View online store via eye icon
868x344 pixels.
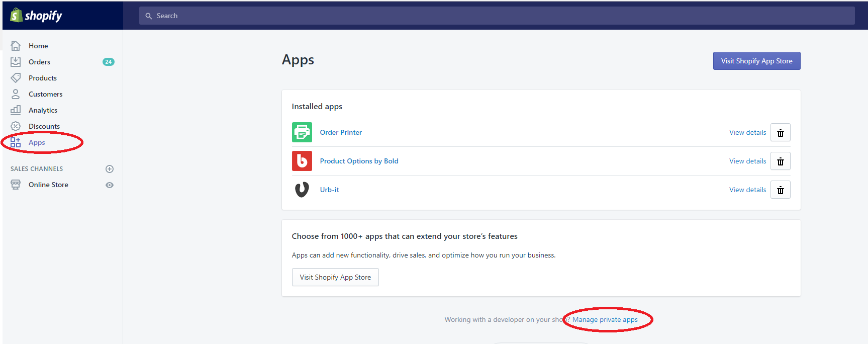110,185
